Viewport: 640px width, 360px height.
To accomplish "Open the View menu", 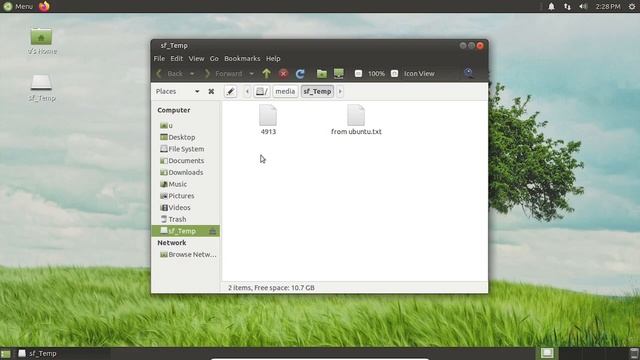I will (196, 58).
